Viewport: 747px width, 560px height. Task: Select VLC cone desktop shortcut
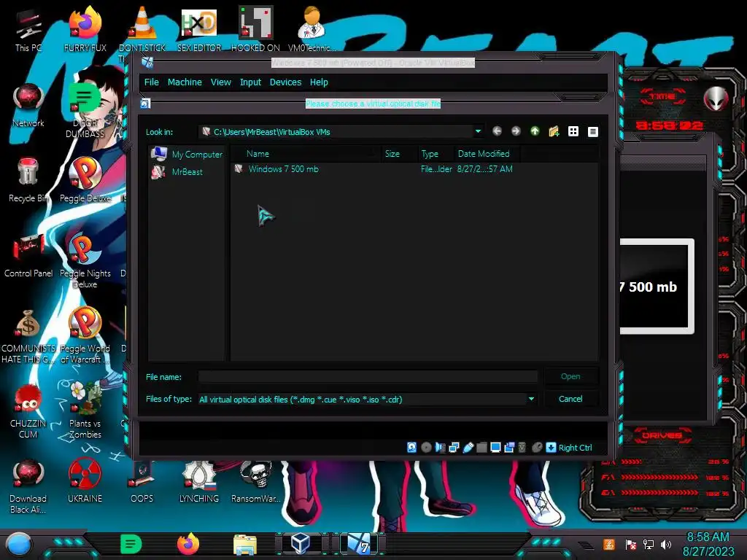(x=142, y=30)
